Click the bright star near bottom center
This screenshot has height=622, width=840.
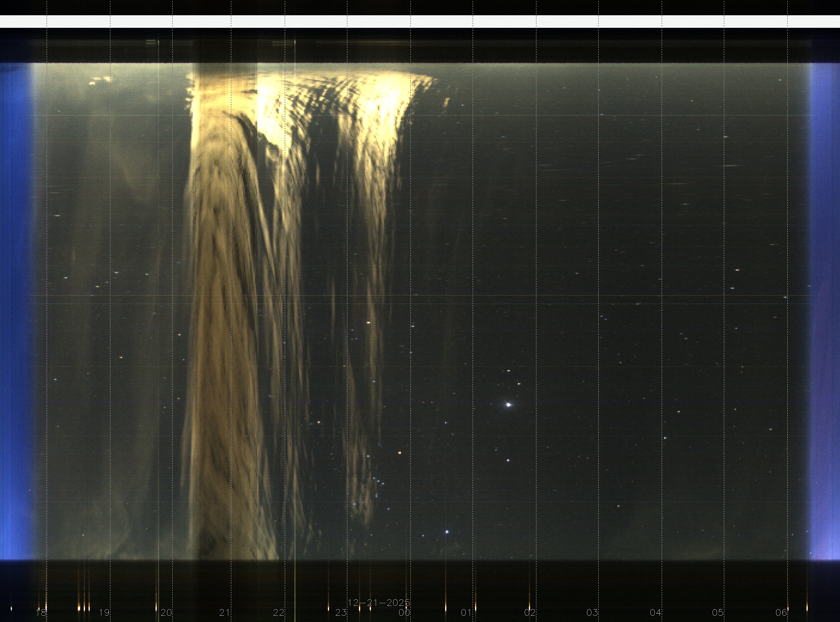coord(447,532)
